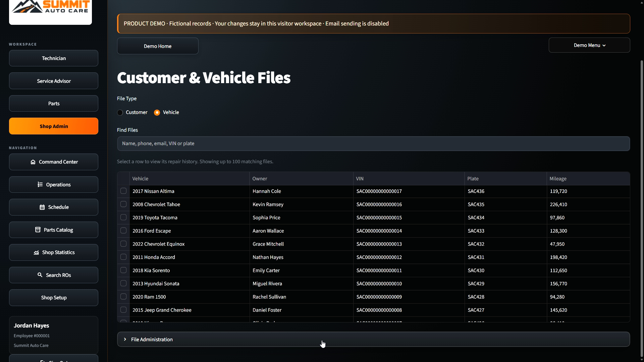Click the Schedule calendar icon
This screenshot has height=362, width=644.
point(42,207)
